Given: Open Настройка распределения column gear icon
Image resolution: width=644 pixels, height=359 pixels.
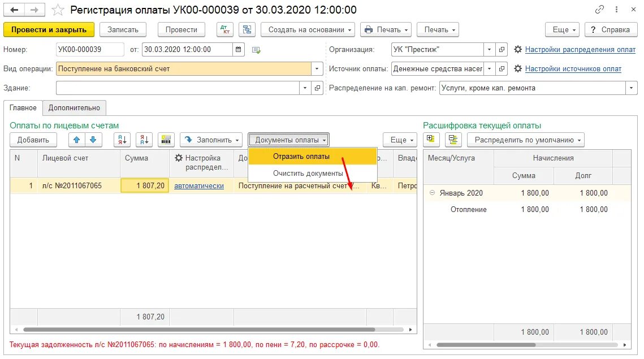Looking at the screenshot, I should point(179,158).
